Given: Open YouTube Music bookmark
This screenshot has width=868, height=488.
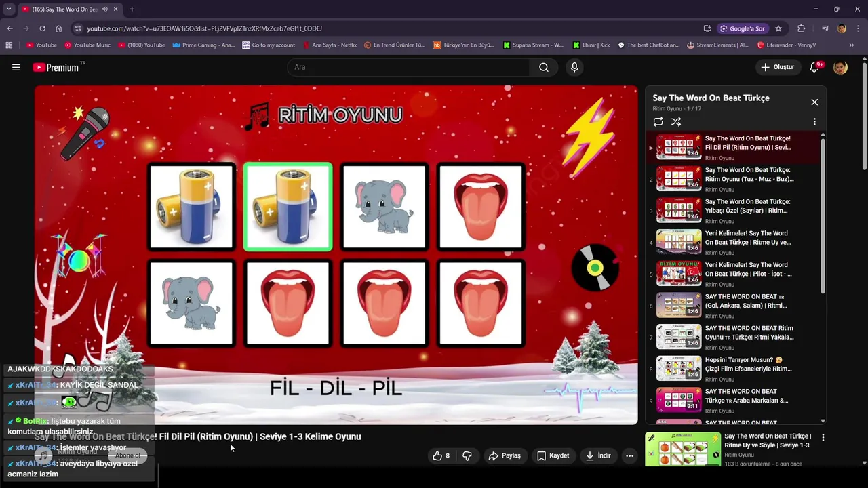Looking at the screenshot, I should click(x=87, y=45).
